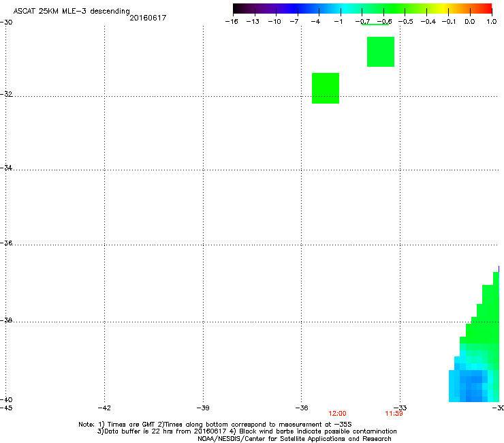504x443 pixels.
Task: Select the date label "20160617" under the title
Action: coord(148,18)
